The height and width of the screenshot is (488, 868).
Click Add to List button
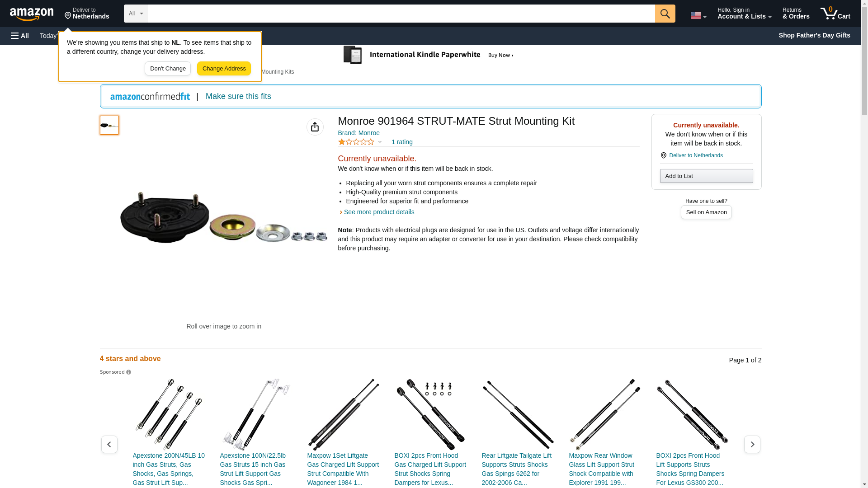(x=706, y=176)
